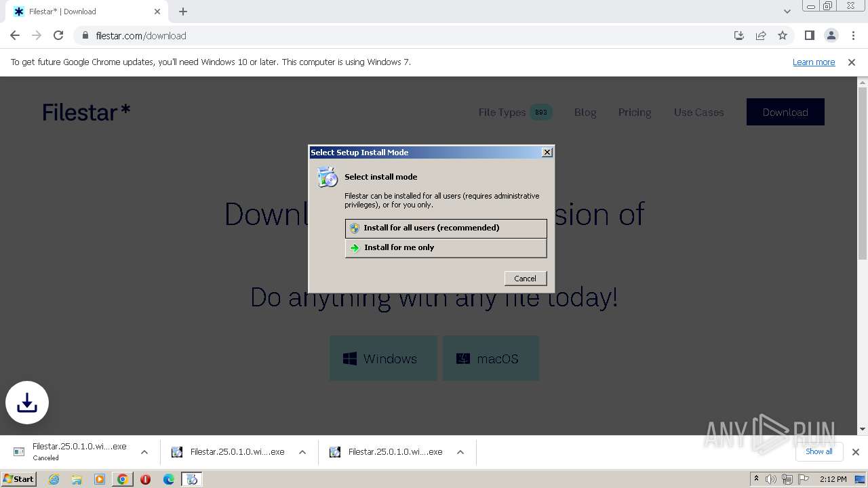
Task: Reload the filestar.com page
Action: (x=58, y=35)
